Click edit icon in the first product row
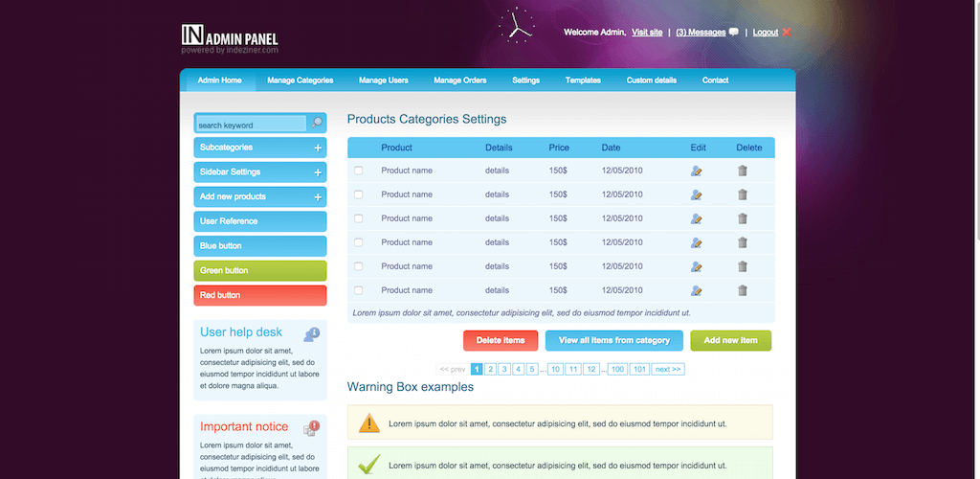The image size is (980, 479). (697, 171)
